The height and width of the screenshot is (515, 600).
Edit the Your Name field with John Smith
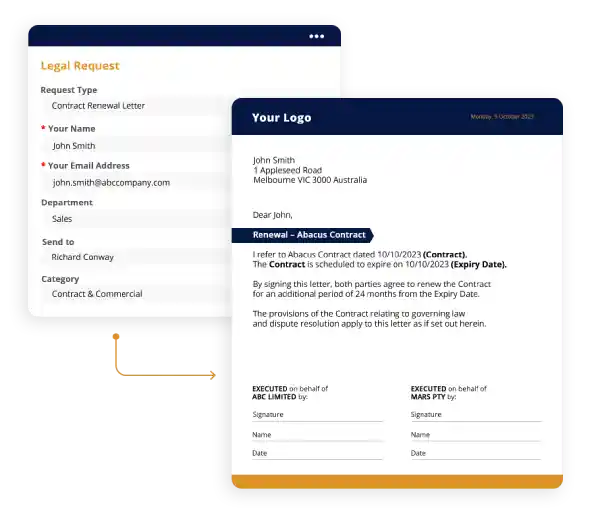pyautogui.click(x=136, y=145)
